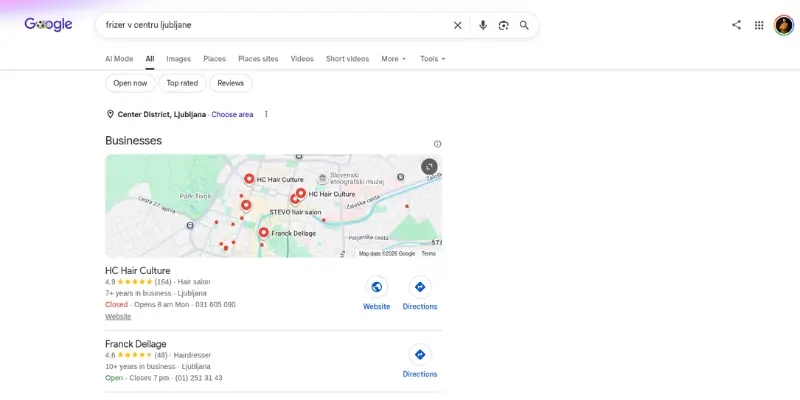This screenshot has width=800, height=400.
Task: Click the Franck Dellage map pin
Action: pyautogui.click(x=263, y=233)
